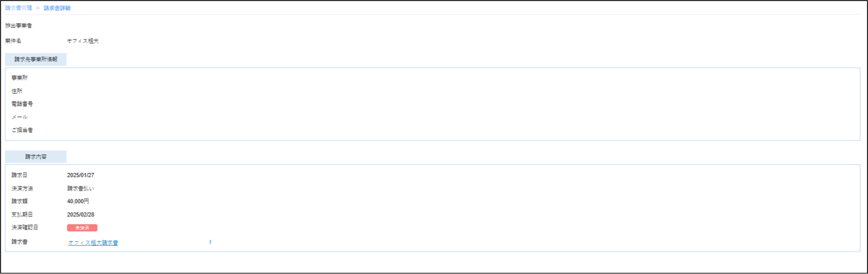The width and height of the screenshot is (868, 274).
Task: Select the 排出事業者 label
Action: pos(19,26)
